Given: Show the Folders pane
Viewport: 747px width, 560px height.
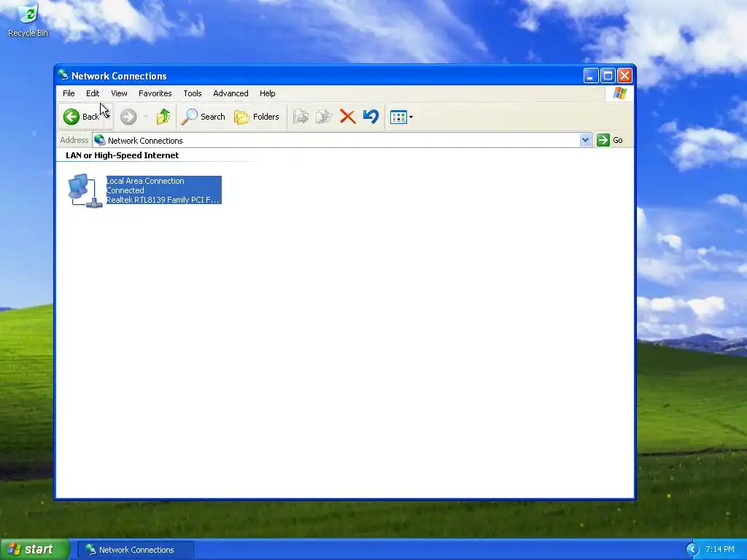Looking at the screenshot, I should point(256,117).
